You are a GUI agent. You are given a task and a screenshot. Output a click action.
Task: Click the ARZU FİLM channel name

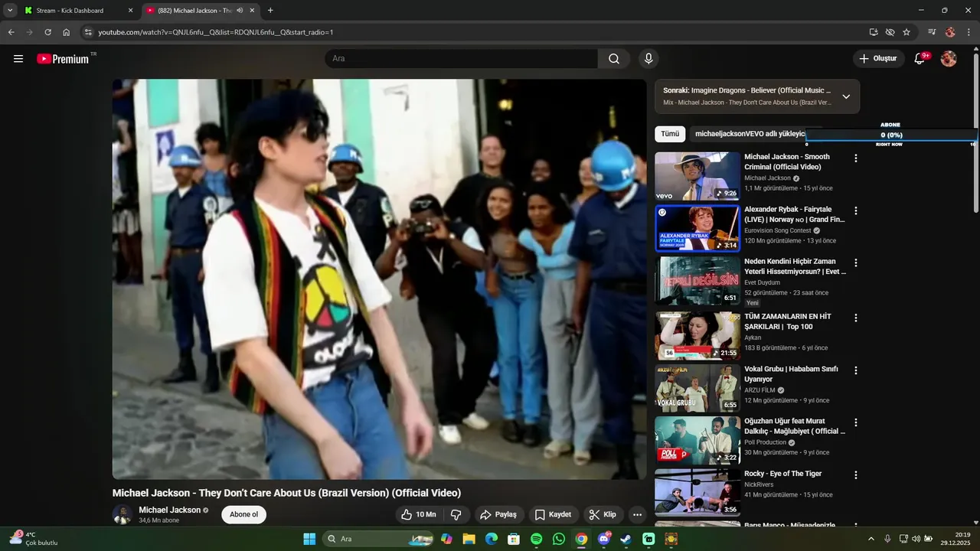point(759,390)
